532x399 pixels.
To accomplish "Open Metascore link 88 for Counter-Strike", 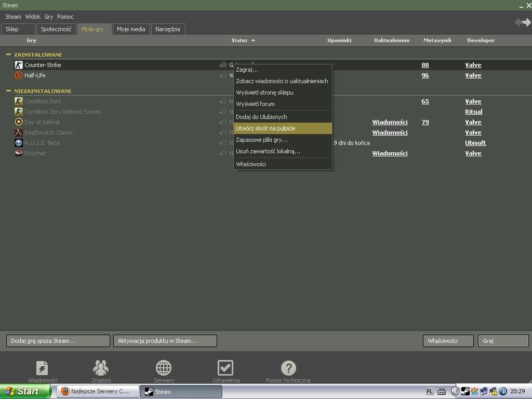I will (x=425, y=65).
